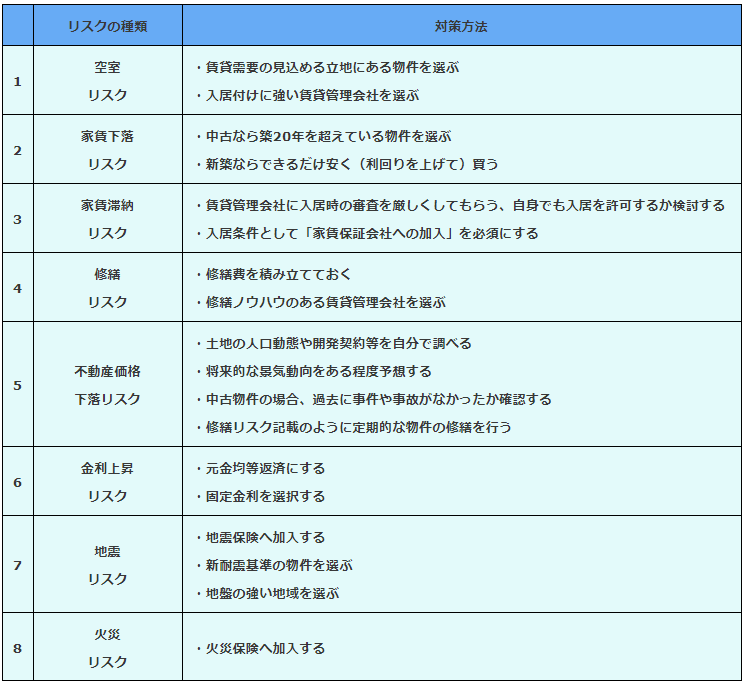Click text 将来的な景気動向をある程度予想する
The image size is (744, 682).
[318, 371]
